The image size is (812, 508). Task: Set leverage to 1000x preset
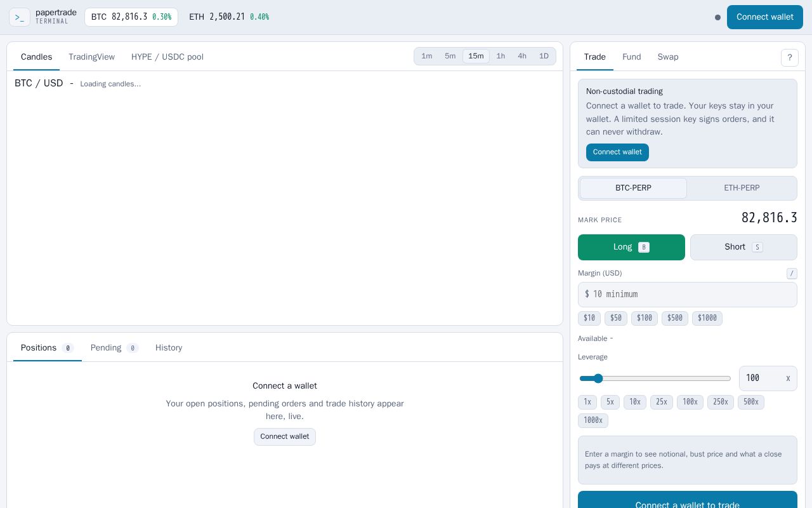[593, 420]
